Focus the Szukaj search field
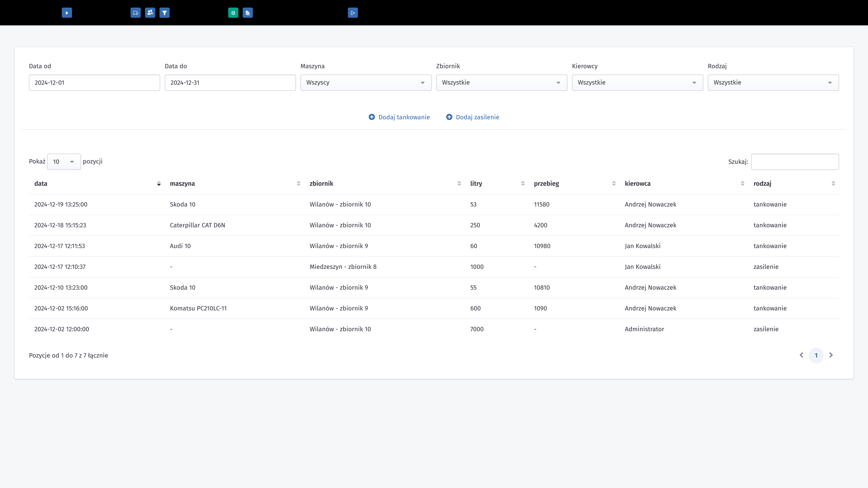The height and width of the screenshot is (488, 868). (795, 162)
